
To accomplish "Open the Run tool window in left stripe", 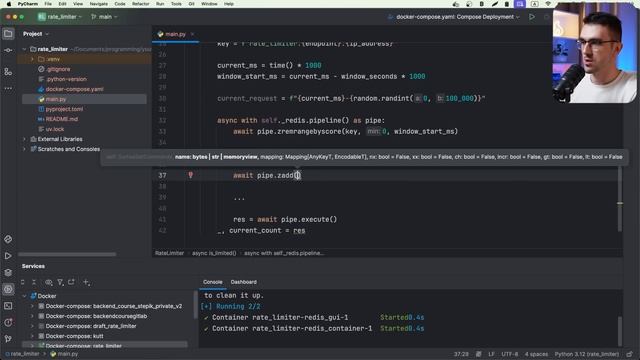I will click(8, 256).
